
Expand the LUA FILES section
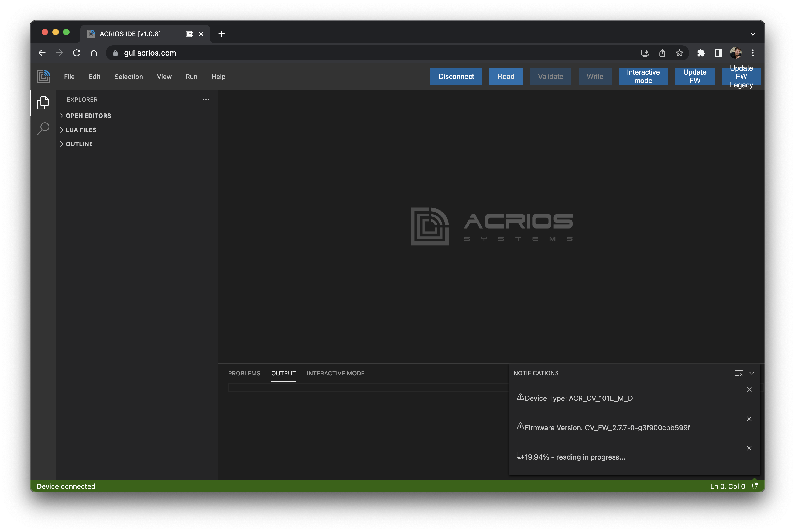(137, 130)
